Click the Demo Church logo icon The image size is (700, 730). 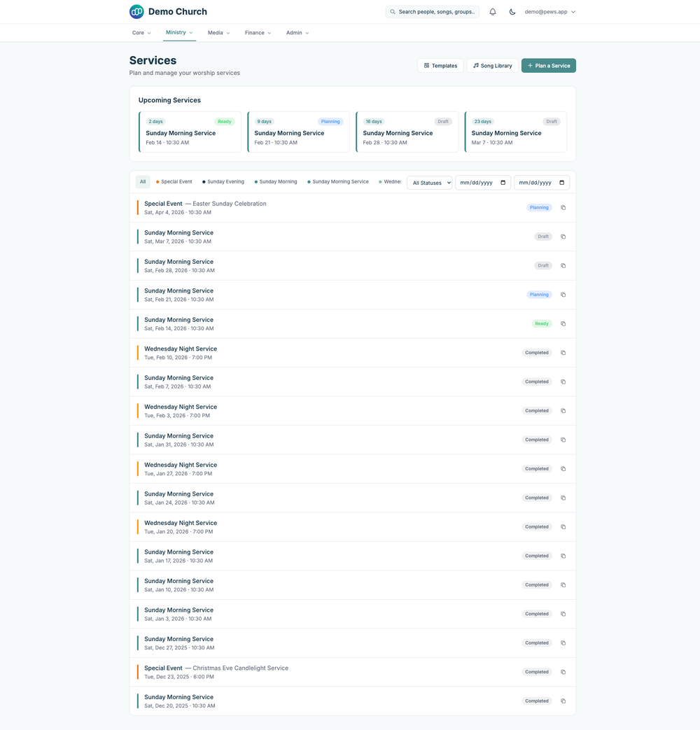[136, 12]
